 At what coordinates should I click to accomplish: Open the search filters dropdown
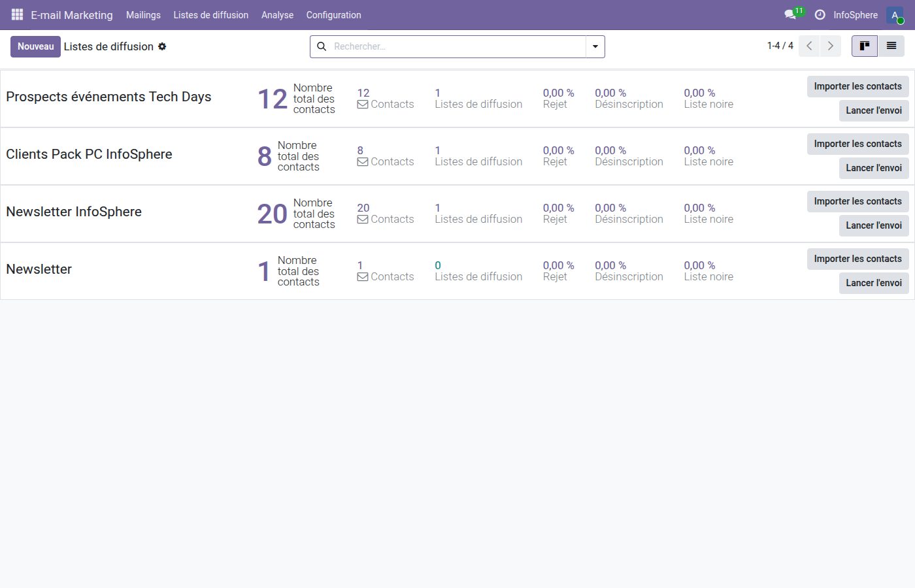pyautogui.click(x=595, y=46)
